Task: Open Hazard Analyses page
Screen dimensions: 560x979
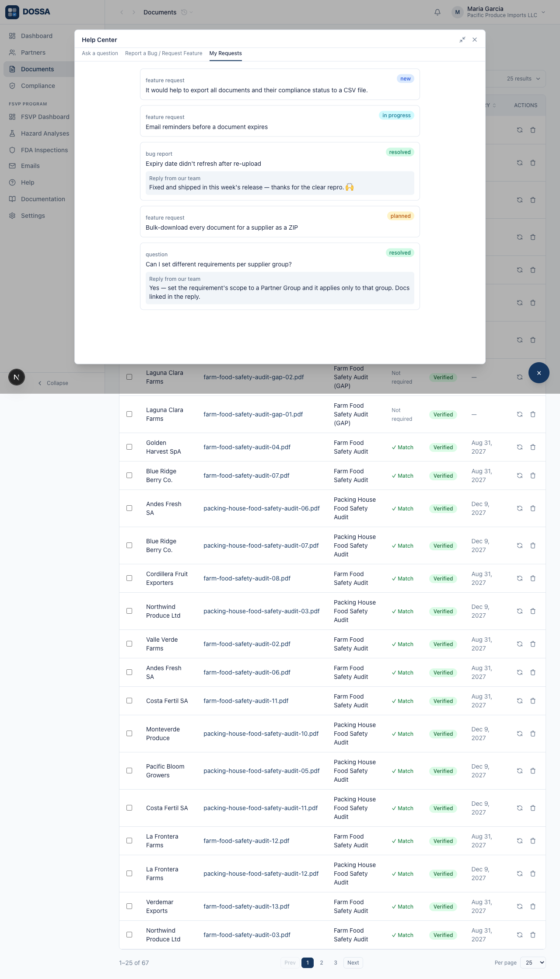Action: tap(45, 133)
